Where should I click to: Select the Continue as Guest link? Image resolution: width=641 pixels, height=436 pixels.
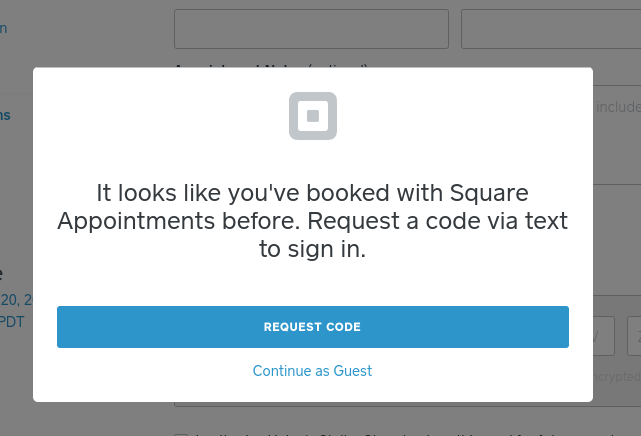tap(312, 371)
